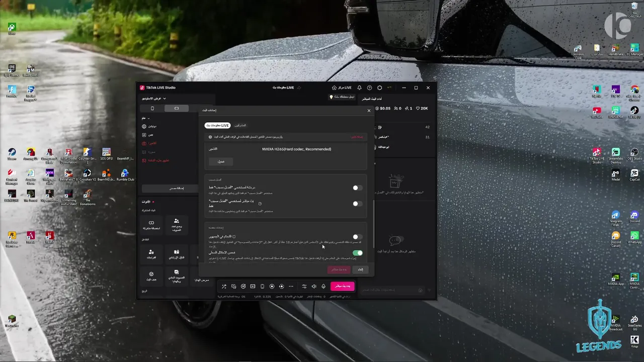Image resolution: width=644 pixels, height=362 pixels.
Task: Select the text source with letter A icon
Action: coord(144,135)
